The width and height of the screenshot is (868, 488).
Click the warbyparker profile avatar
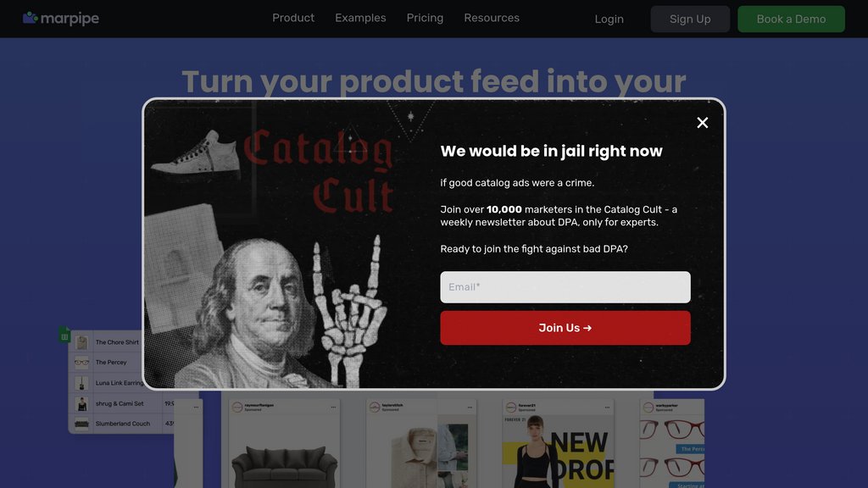coord(648,408)
